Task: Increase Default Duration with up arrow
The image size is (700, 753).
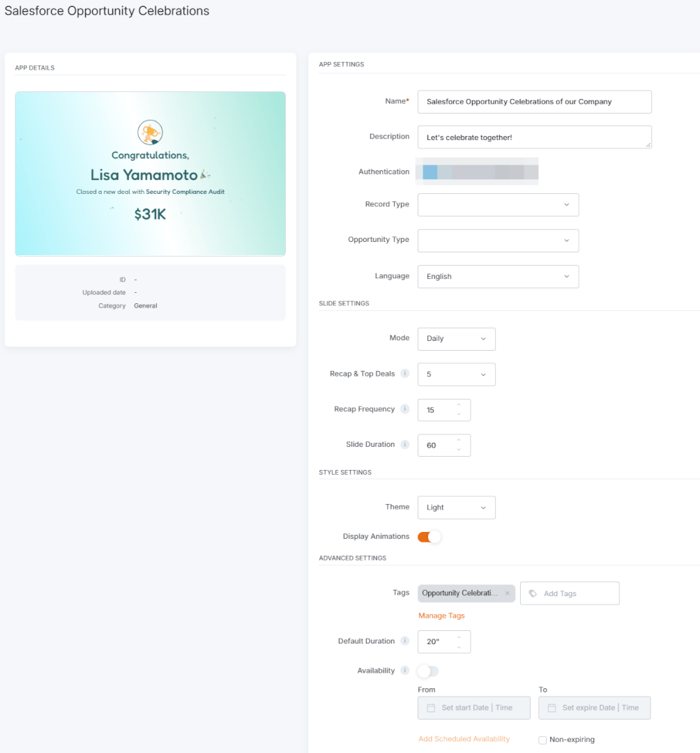Action: coord(459,637)
